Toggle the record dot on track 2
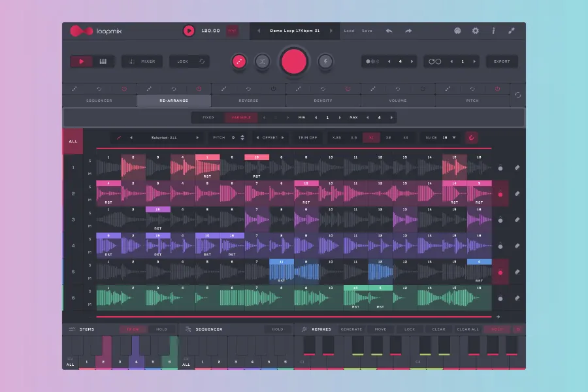 [500, 194]
